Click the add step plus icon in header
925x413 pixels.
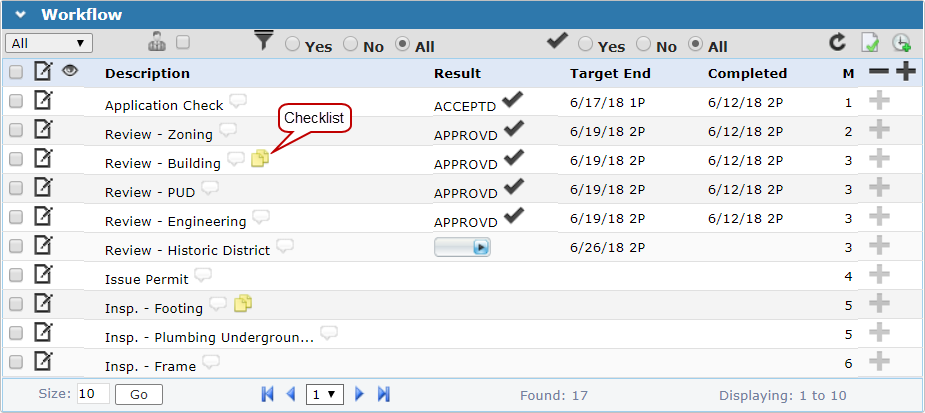click(906, 72)
